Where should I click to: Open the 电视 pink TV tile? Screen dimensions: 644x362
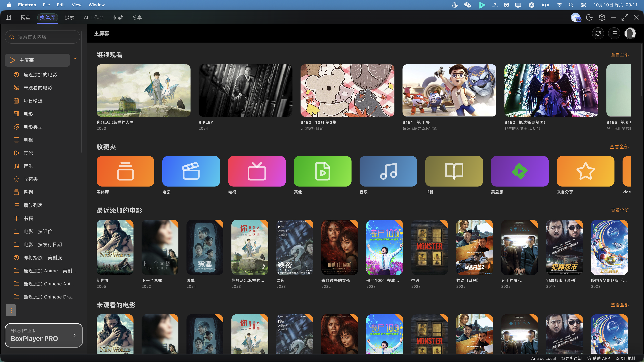pos(257,171)
